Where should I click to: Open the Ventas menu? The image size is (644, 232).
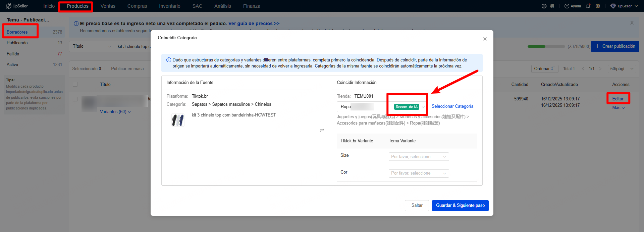[108, 6]
